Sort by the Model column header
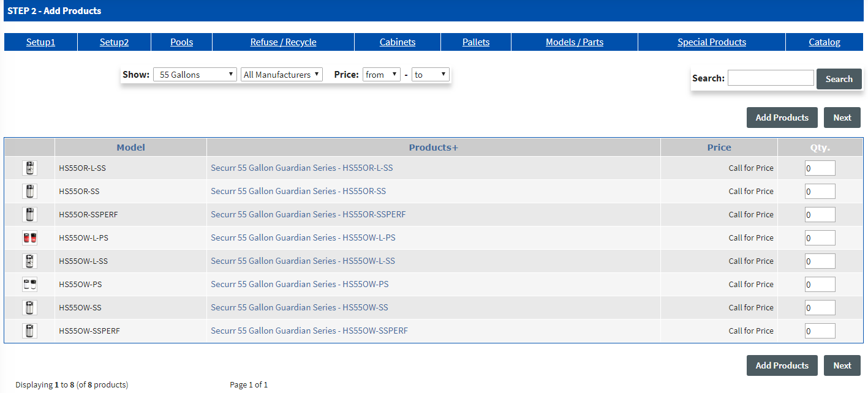The image size is (868, 393). tap(131, 148)
